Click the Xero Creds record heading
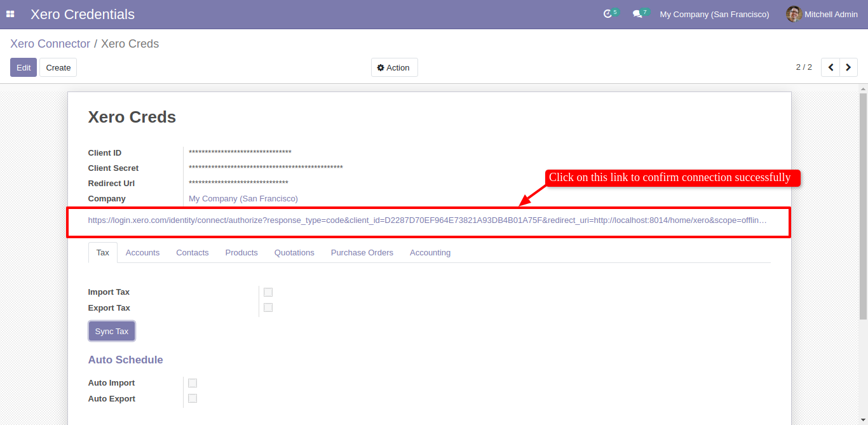The image size is (868, 425). tap(132, 117)
